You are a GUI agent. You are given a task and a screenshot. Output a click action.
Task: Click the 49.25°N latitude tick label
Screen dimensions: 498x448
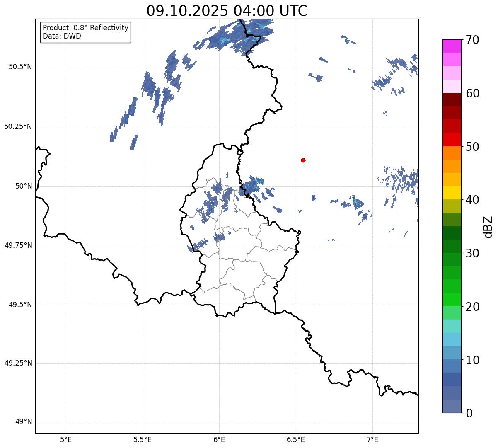(x=18, y=363)
